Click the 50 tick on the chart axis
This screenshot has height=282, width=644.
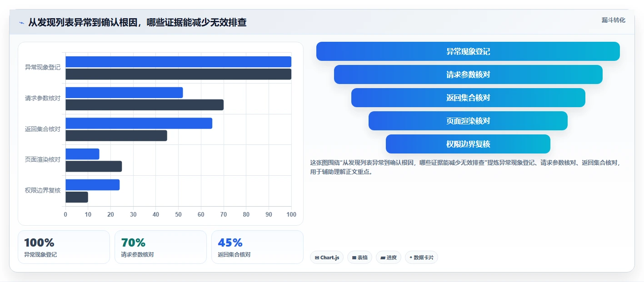point(179,214)
